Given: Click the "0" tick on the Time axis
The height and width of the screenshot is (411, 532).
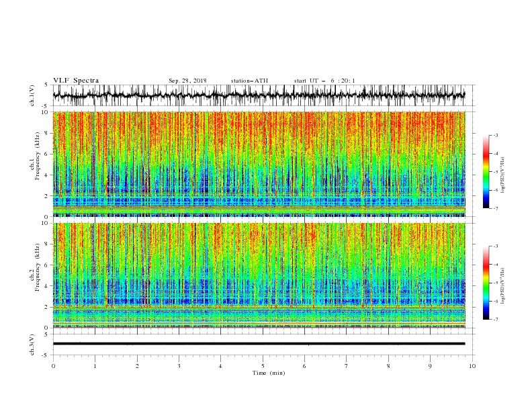Looking at the screenshot, I should (53, 366).
